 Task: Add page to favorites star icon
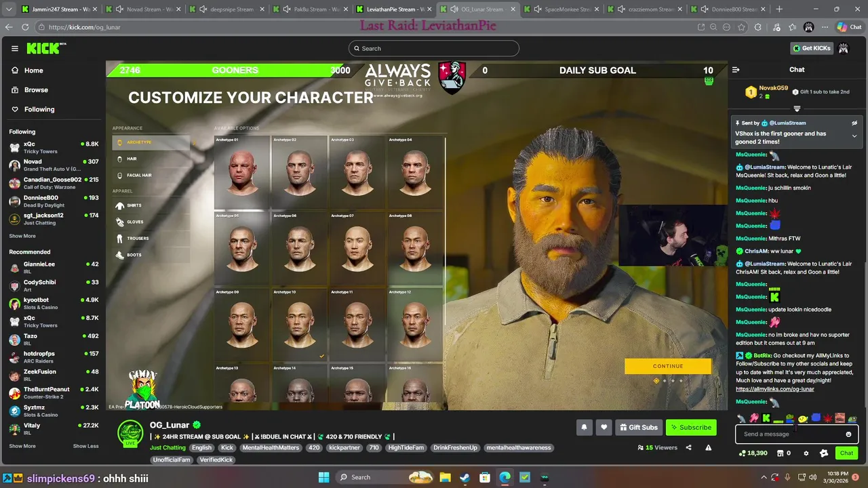point(741,27)
